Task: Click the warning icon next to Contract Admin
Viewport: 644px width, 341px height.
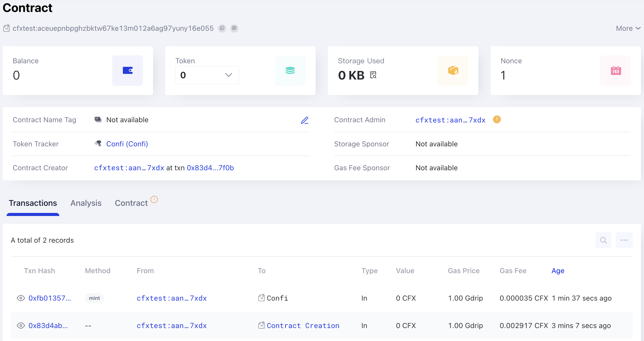Action: click(497, 120)
